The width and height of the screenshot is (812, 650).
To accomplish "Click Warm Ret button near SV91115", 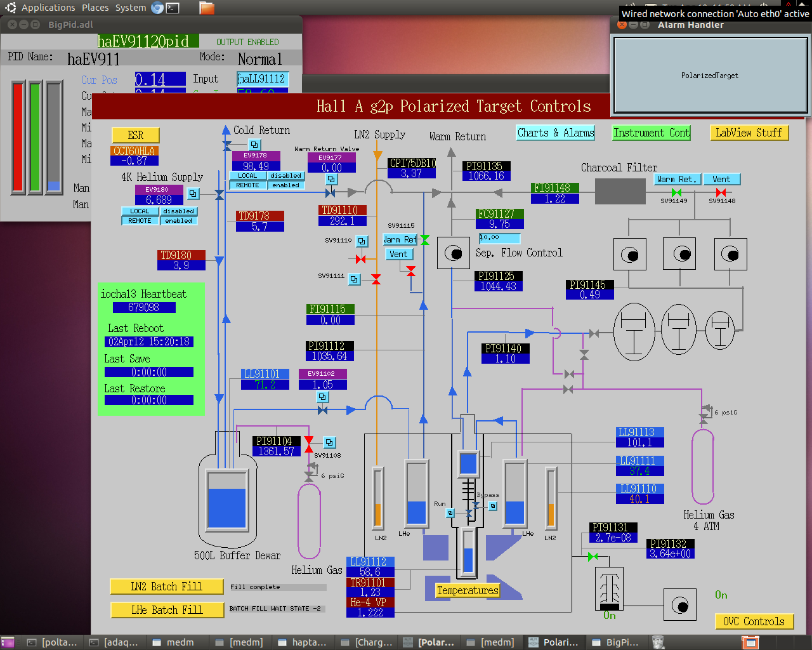I will (400, 239).
